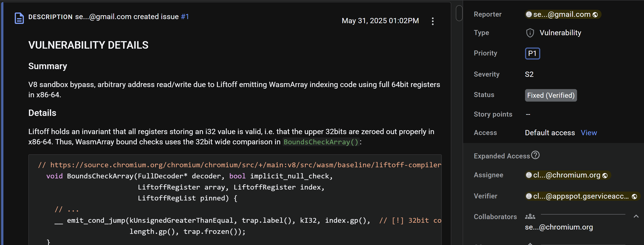Collapse the Collaborators list chevron
Screen dimensions: 644x245
636,216
